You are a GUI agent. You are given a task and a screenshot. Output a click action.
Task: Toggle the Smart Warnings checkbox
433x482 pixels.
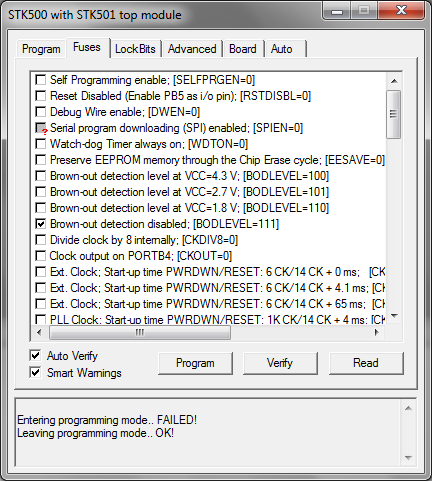(x=35, y=372)
